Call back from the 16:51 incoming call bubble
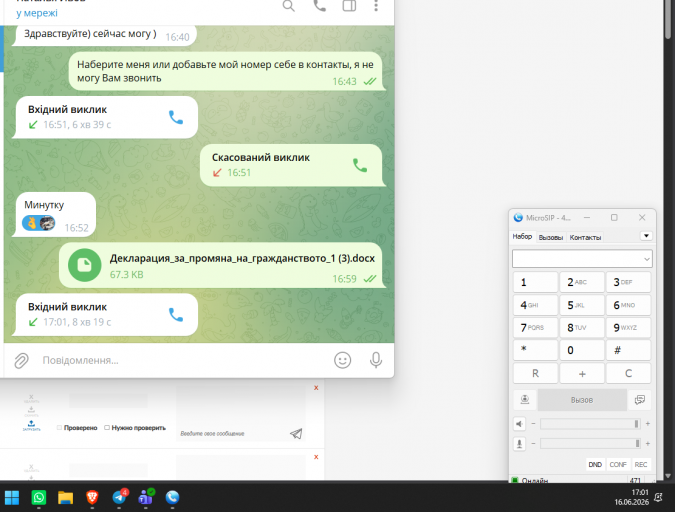 coord(176,117)
